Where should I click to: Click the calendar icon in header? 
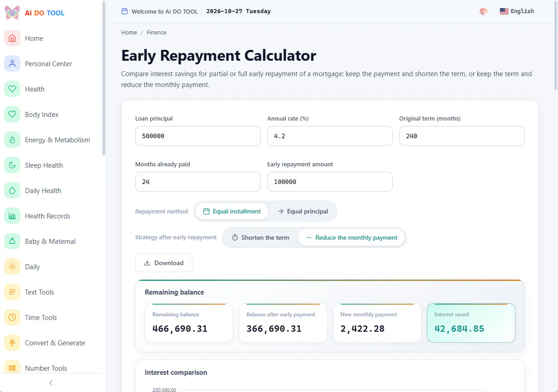pyautogui.click(x=124, y=11)
